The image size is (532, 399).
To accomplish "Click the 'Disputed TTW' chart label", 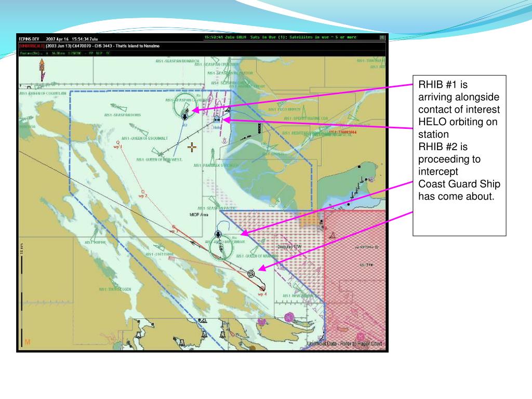I will click(289, 247).
